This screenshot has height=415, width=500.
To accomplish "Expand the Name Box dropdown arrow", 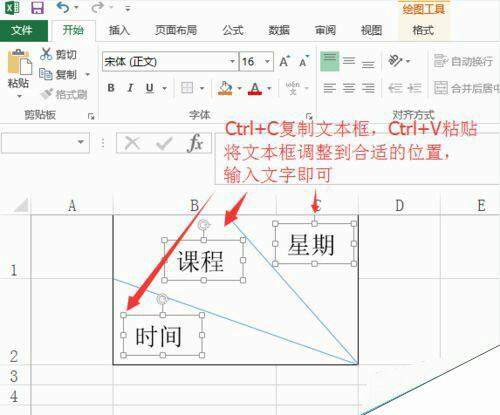I will tap(80, 142).
